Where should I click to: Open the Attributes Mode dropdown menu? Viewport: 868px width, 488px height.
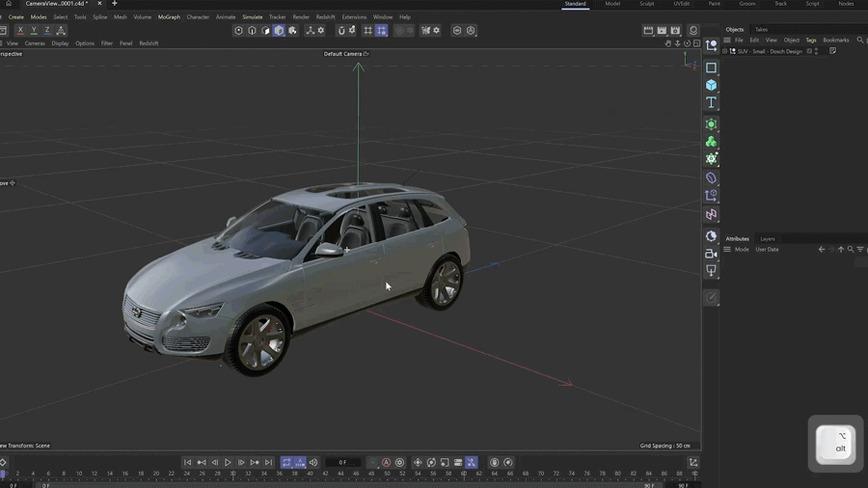pos(742,250)
